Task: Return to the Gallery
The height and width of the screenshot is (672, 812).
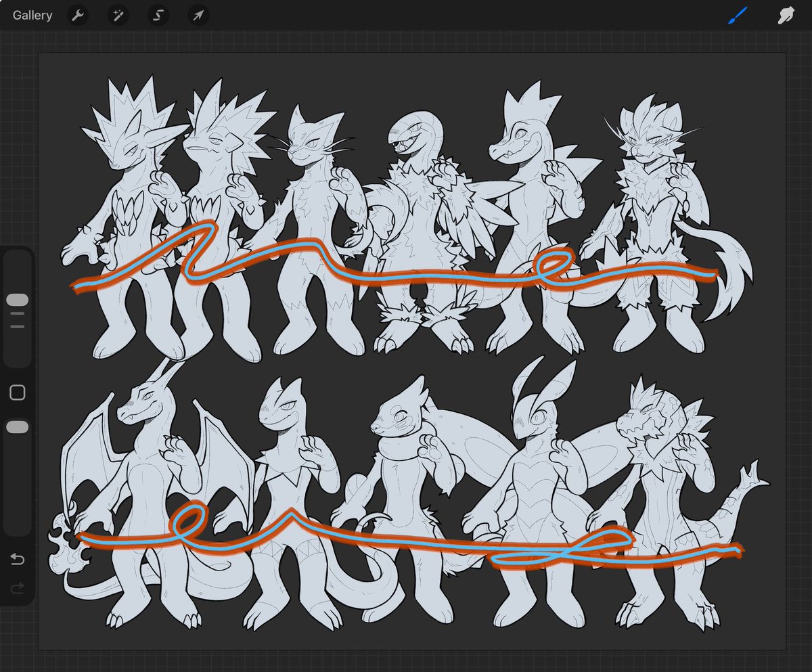Action: point(32,15)
